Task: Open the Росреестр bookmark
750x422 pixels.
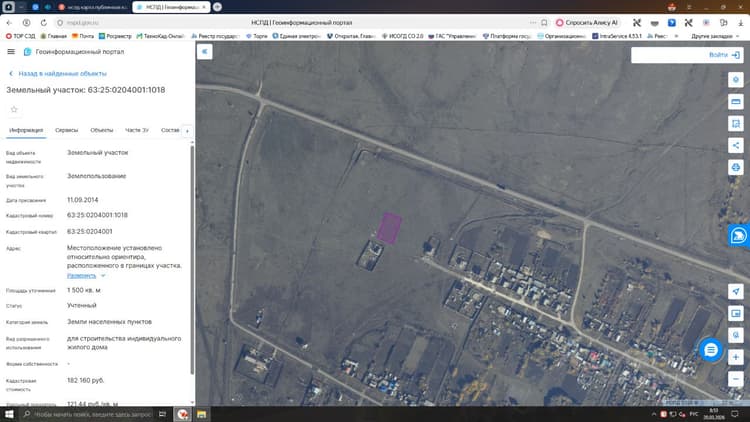Action: click(x=115, y=36)
